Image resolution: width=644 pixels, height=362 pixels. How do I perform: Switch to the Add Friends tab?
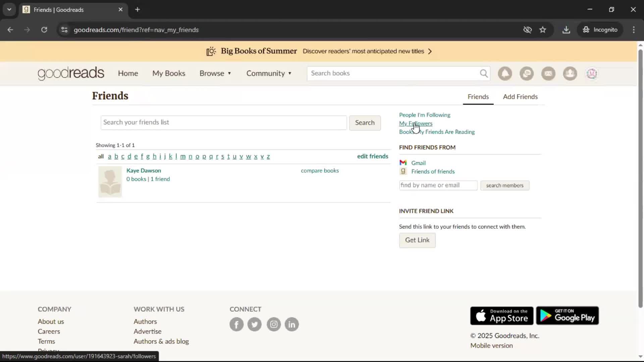520,97
